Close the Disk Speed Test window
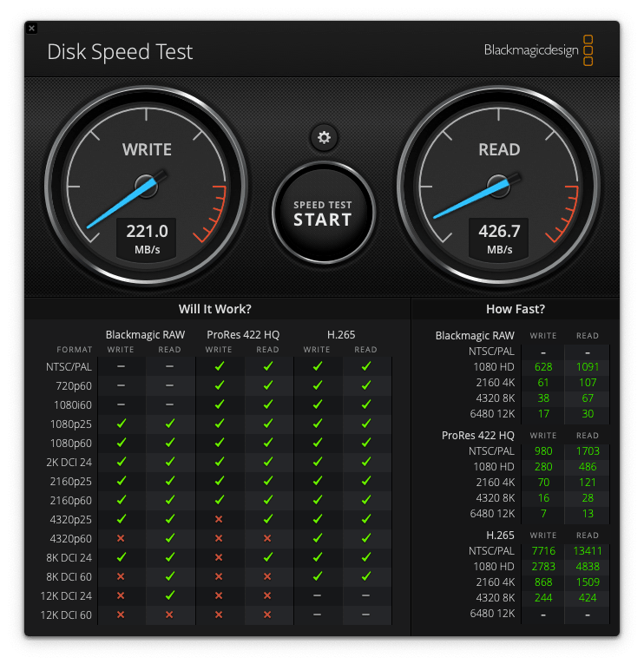The height and width of the screenshot is (664, 644). tap(32, 29)
